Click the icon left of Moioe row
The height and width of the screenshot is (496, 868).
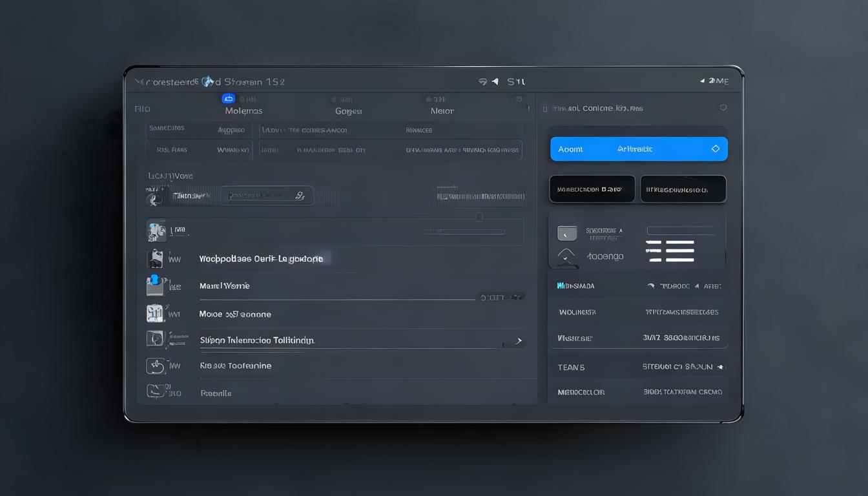pos(155,313)
